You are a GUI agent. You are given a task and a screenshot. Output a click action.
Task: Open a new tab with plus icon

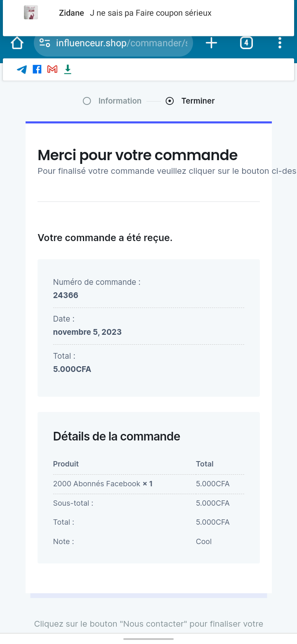click(211, 43)
